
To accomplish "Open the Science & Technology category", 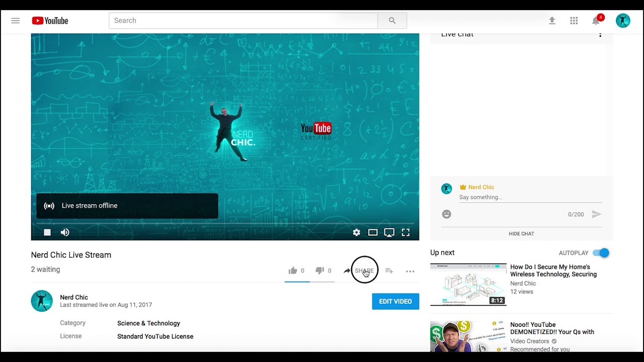I will point(148,323).
